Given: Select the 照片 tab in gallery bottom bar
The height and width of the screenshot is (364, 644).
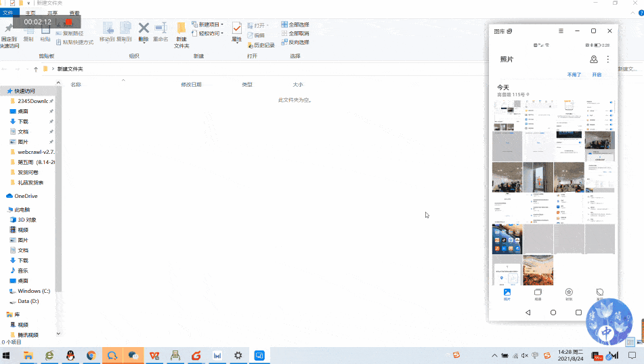Looking at the screenshot, I should 507,294.
